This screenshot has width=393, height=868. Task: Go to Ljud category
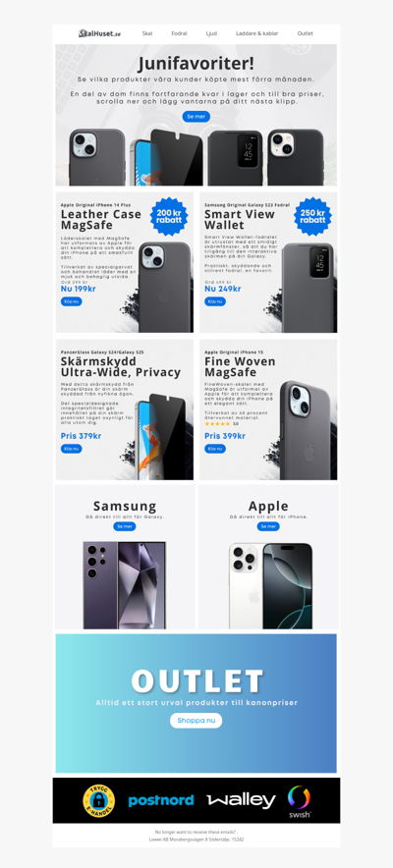click(x=211, y=33)
